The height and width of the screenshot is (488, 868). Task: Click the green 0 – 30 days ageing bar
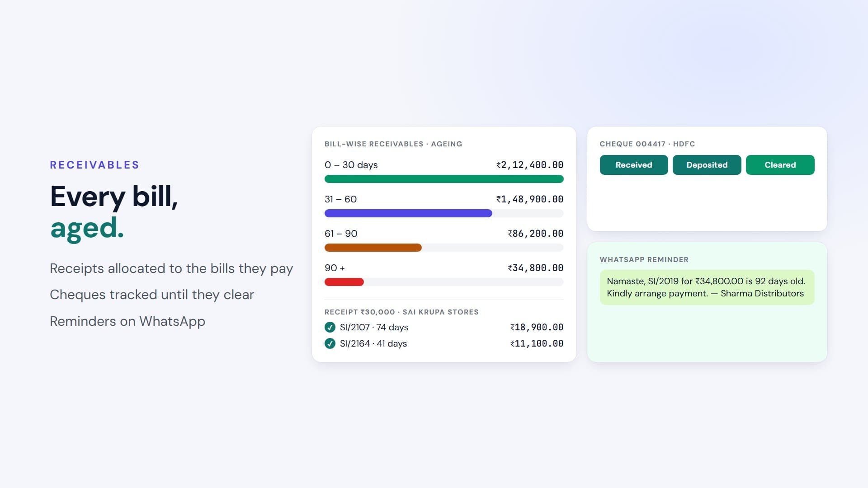444,179
